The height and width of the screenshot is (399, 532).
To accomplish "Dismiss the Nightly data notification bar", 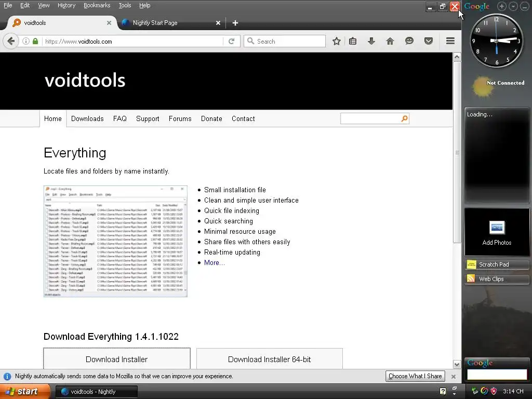I will coord(453,376).
